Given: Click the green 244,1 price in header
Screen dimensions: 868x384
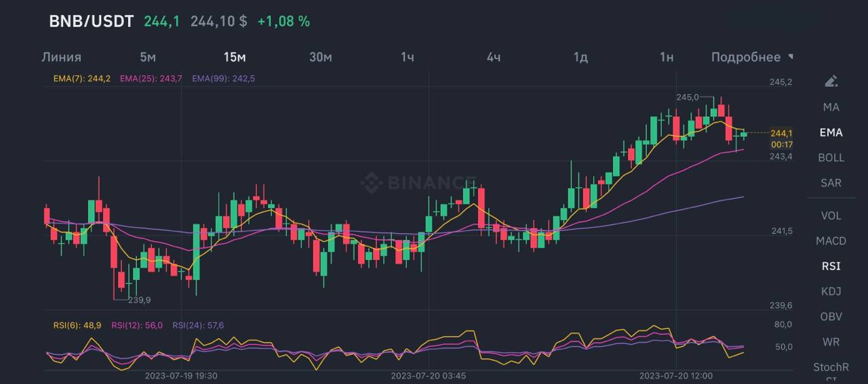Looking at the screenshot, I should point(161,21).
